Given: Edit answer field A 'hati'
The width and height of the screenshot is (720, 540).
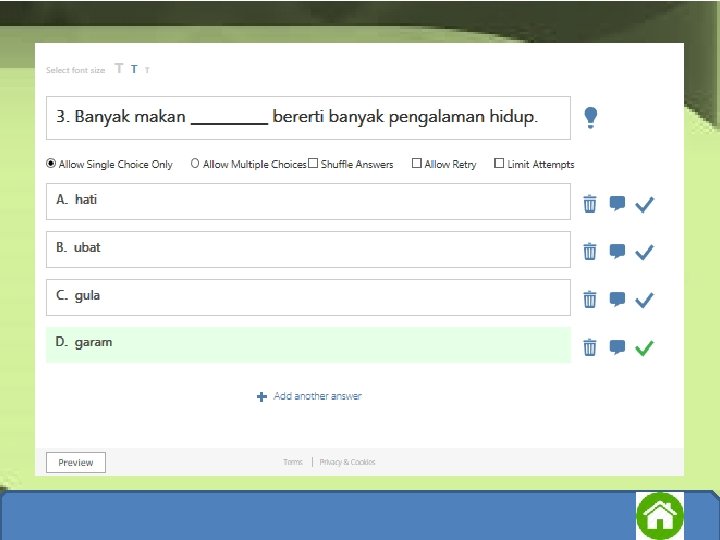Looking at the screenshot, I should point(308,202).
